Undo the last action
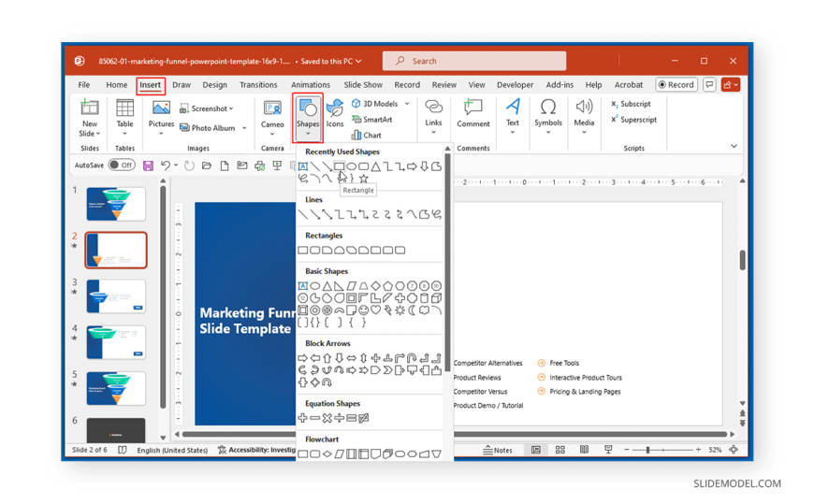The image size is (814, 504). (x=165, y=166)
